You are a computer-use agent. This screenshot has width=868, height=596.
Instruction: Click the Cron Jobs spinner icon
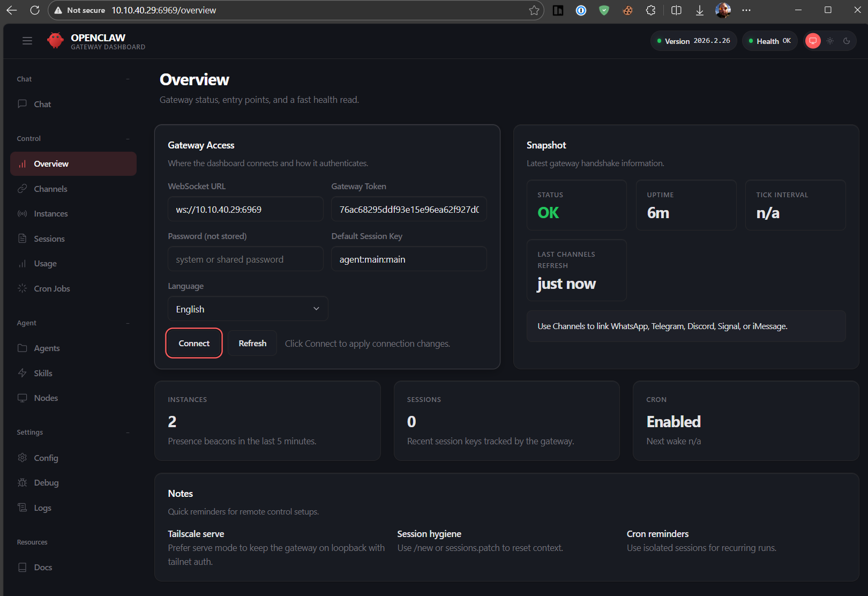click(x=23, y=288)
